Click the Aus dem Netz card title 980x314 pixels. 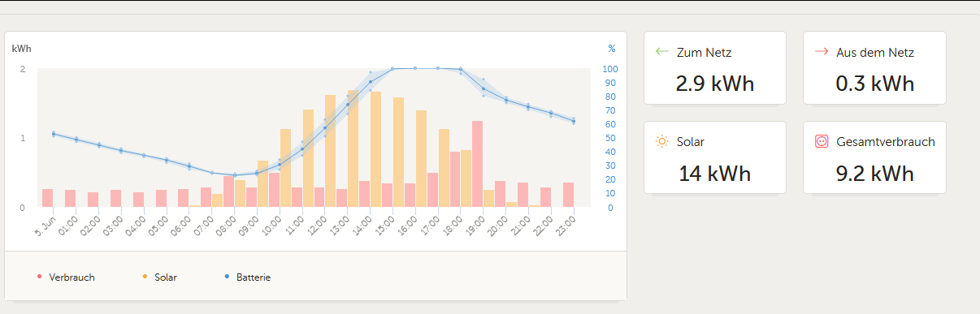[875, 53]
